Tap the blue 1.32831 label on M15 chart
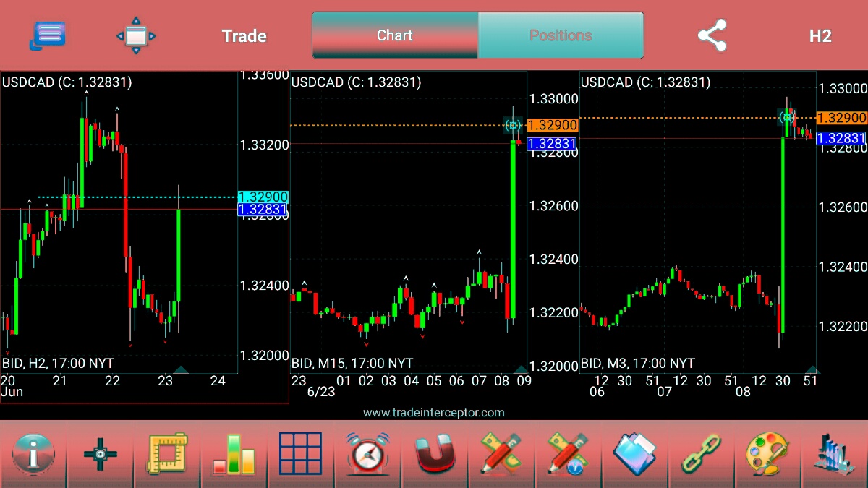The height and width of the screenshot is (488, 868). (553, 144)
